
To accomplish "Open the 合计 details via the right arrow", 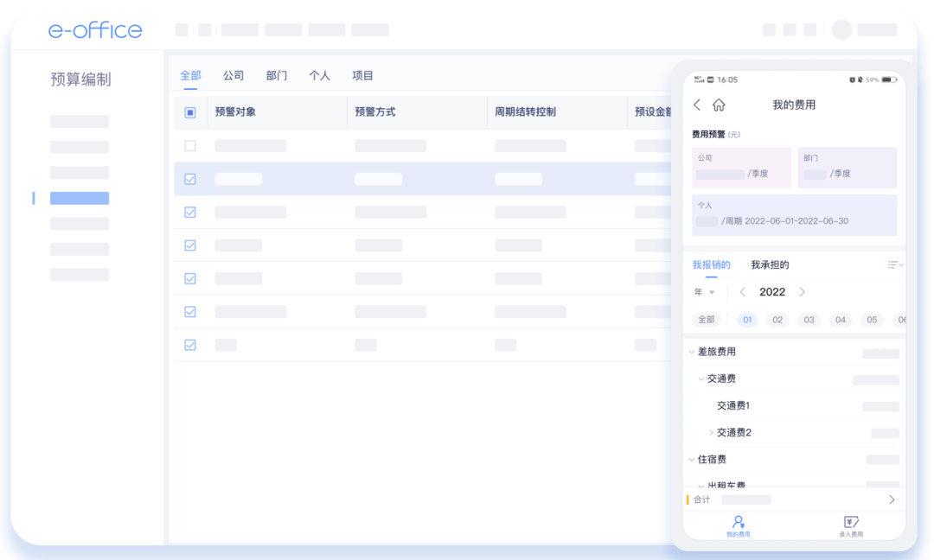I will tap(891, 500).
